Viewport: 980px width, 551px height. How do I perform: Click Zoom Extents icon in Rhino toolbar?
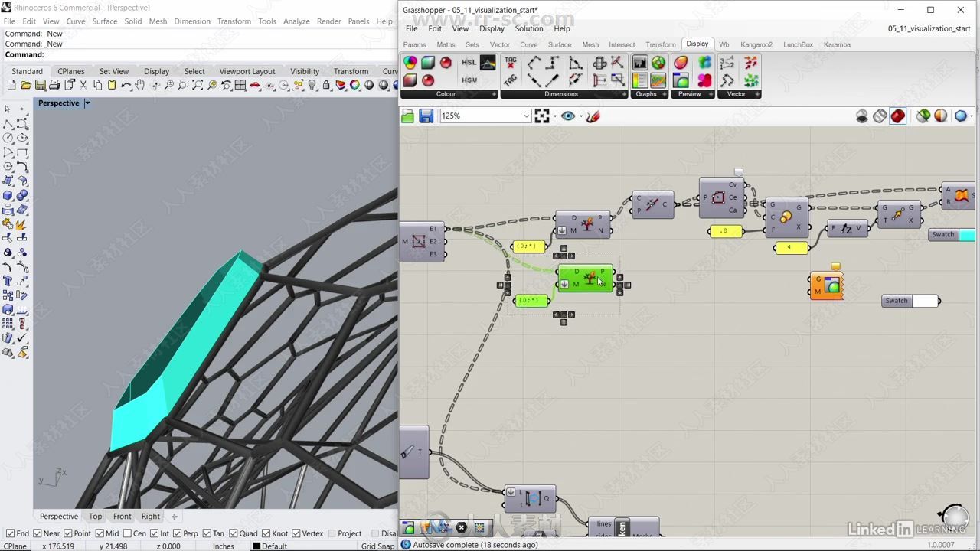click(198, 85)
